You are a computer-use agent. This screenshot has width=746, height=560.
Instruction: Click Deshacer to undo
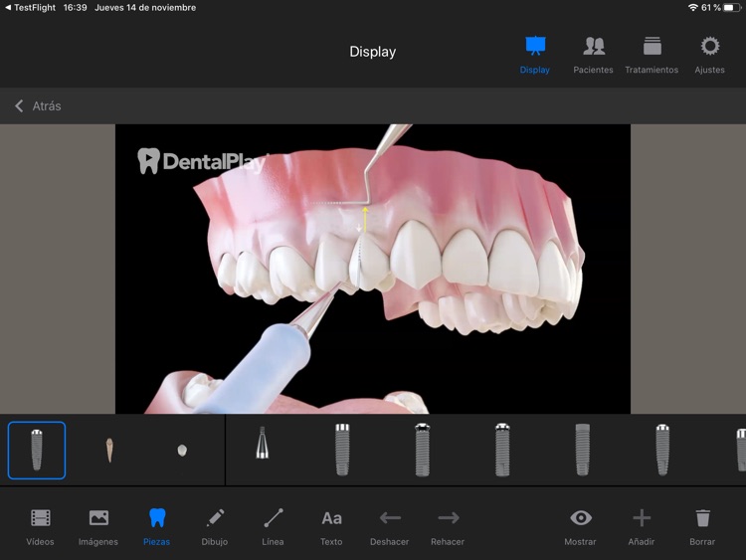[390, 527]
